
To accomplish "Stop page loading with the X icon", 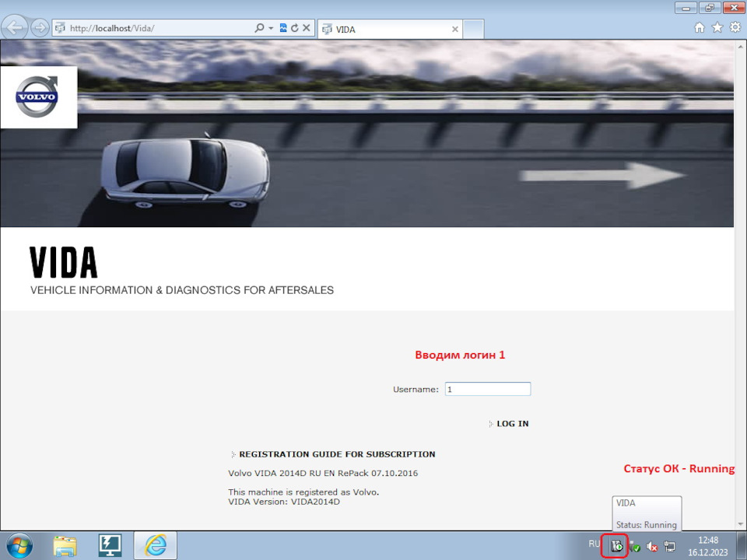I will pos(306,27).
